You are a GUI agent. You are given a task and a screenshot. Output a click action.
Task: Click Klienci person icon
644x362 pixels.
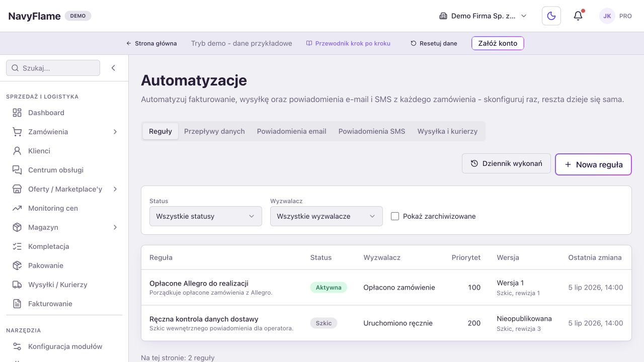17,151
